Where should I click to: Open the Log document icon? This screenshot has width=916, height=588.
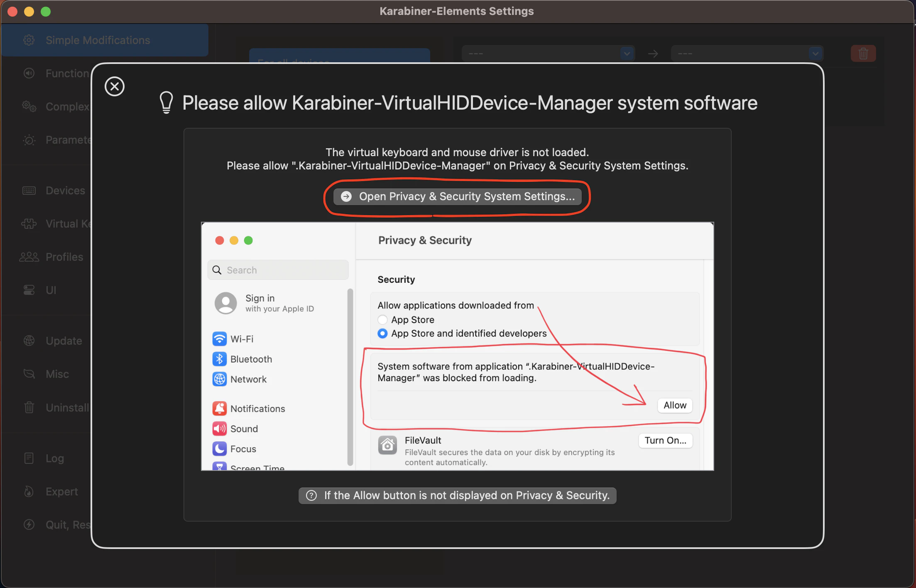29,458
